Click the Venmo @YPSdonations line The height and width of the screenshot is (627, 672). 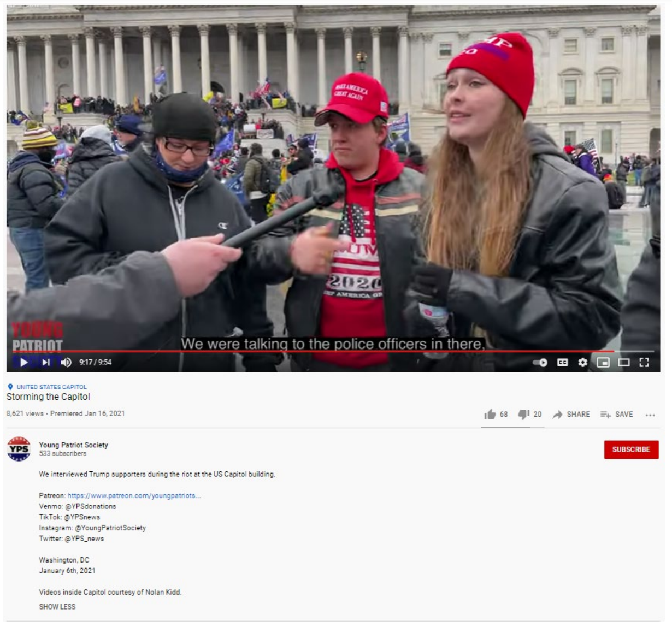pos(78,506)
